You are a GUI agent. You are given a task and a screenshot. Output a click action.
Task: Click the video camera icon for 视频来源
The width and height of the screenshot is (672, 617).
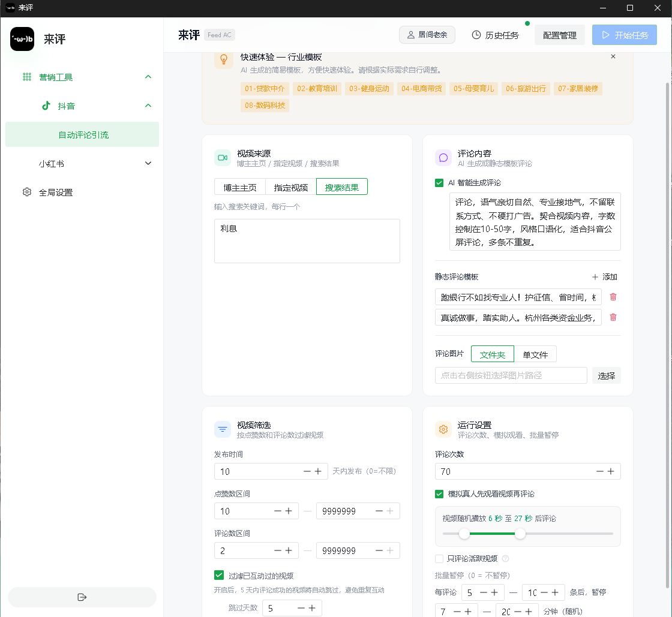point(223,158)
